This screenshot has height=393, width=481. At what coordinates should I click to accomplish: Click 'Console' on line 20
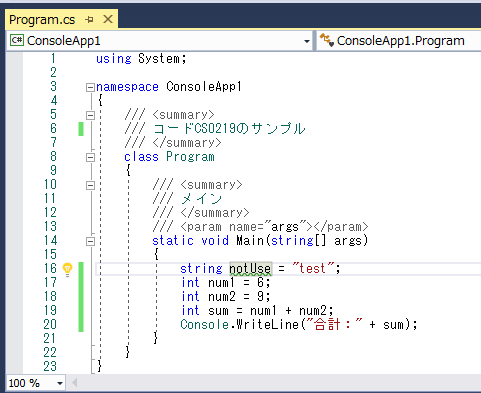pos(205,324)
